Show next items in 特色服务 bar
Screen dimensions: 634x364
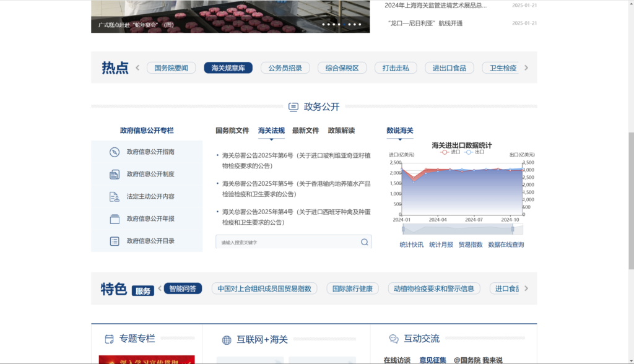pyautogui.click(x=526, y=288)
